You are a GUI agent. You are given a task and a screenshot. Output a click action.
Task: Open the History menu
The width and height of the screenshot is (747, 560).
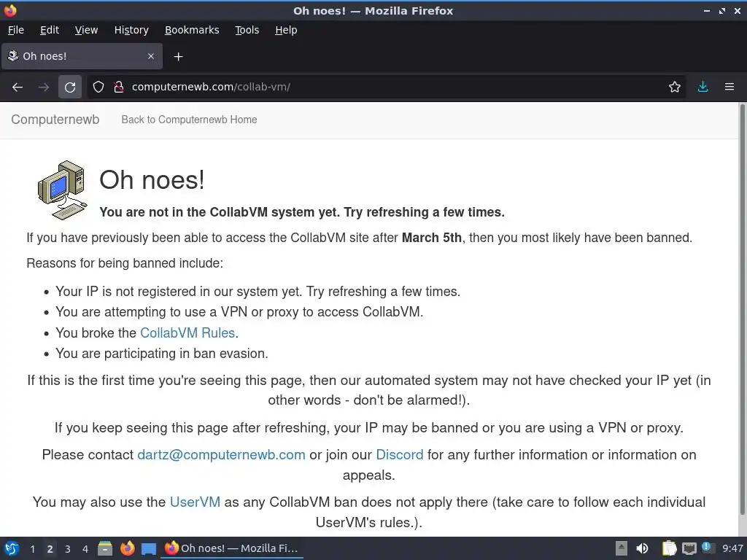coord(131,30)
